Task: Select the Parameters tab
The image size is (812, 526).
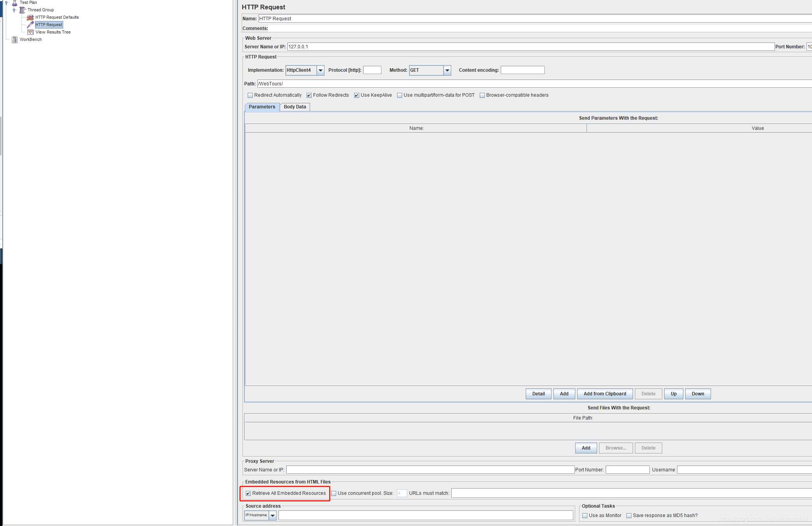Action: (x=262, y=107)
